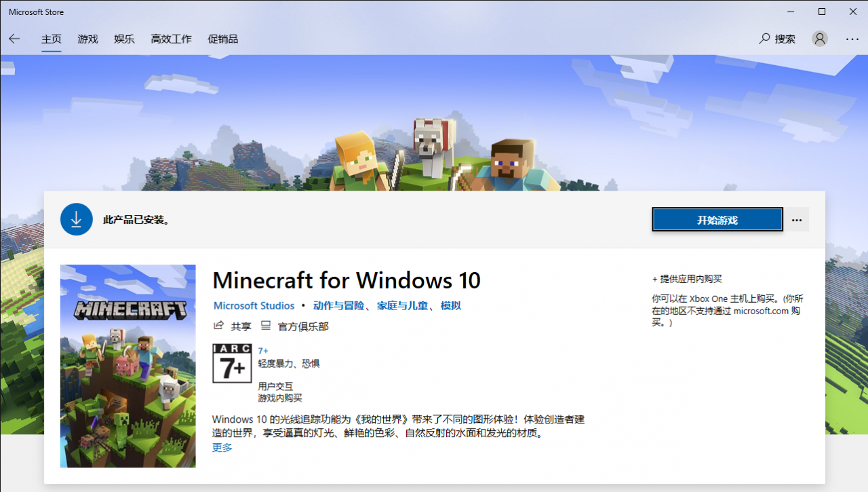The image size is (868, 492).
Task: Click the Minecraft for Windows 10 title
Action: coord(347,280)
